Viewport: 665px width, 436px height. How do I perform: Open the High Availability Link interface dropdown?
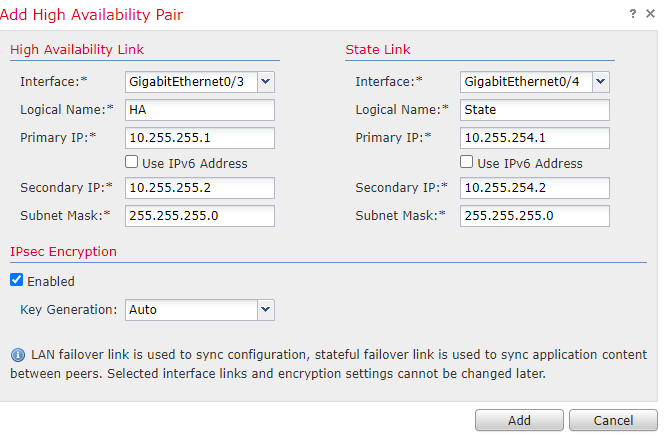266,81
